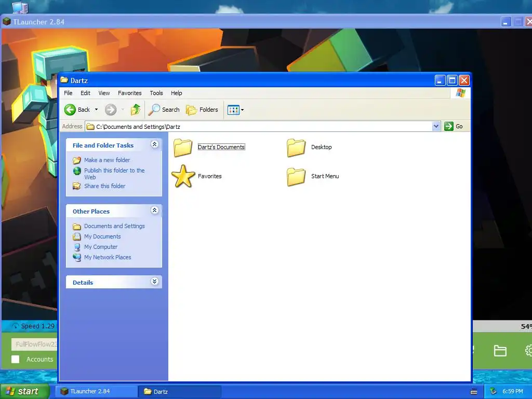Click the TLauncher title bar block icon
Screen dimensions: 532x399
(6, 22)
